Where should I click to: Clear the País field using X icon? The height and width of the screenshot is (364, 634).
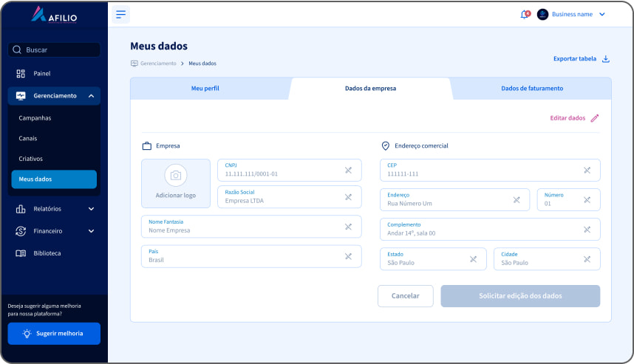pos(348,256)
